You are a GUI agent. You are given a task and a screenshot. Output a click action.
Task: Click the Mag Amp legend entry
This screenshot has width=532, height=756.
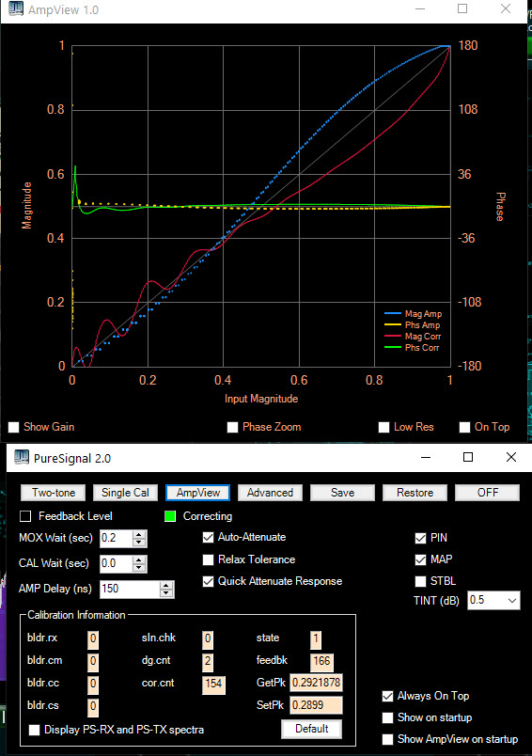click(x=413, y=314)
